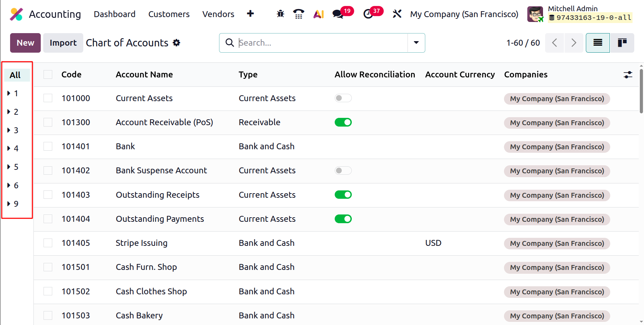Screen dimensions: 644x325
Task: Open the Customers menu
Action: tap(169, 14)
